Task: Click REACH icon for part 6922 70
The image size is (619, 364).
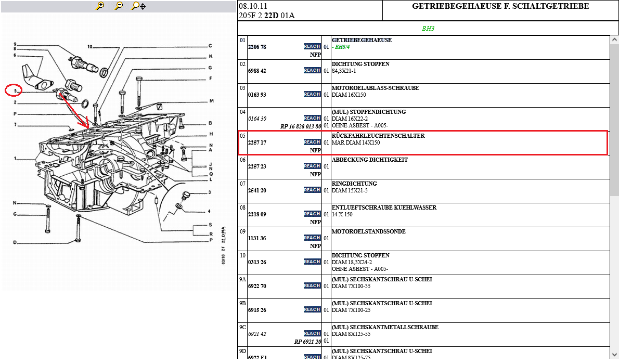Action: coord(312,285)
